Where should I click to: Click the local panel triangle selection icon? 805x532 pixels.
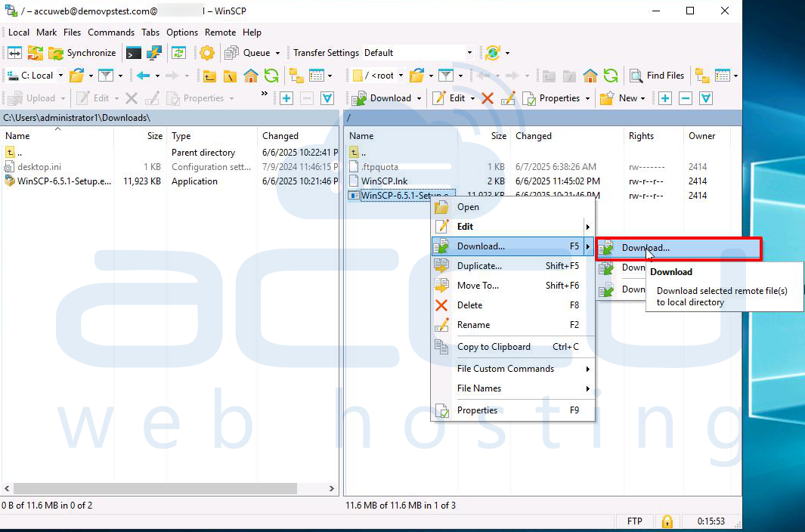click(x=327, y=98)
